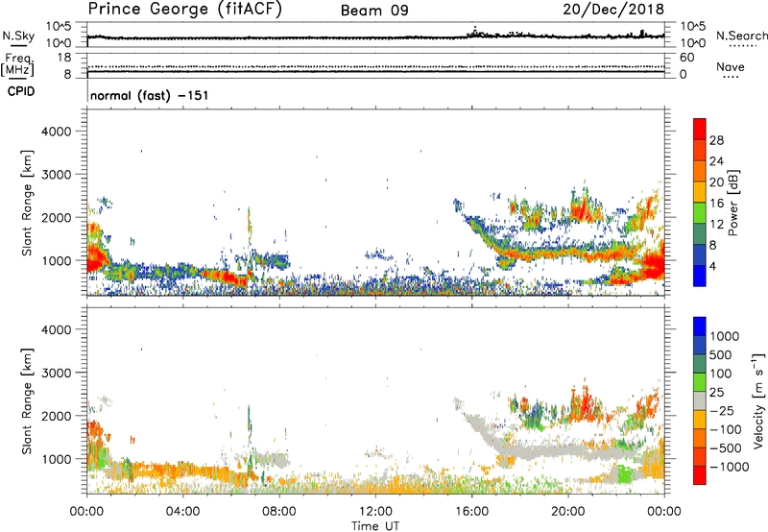Click the '60' Nave axis tick label
This screenshot has height=532, width=768.
point(687,58)
